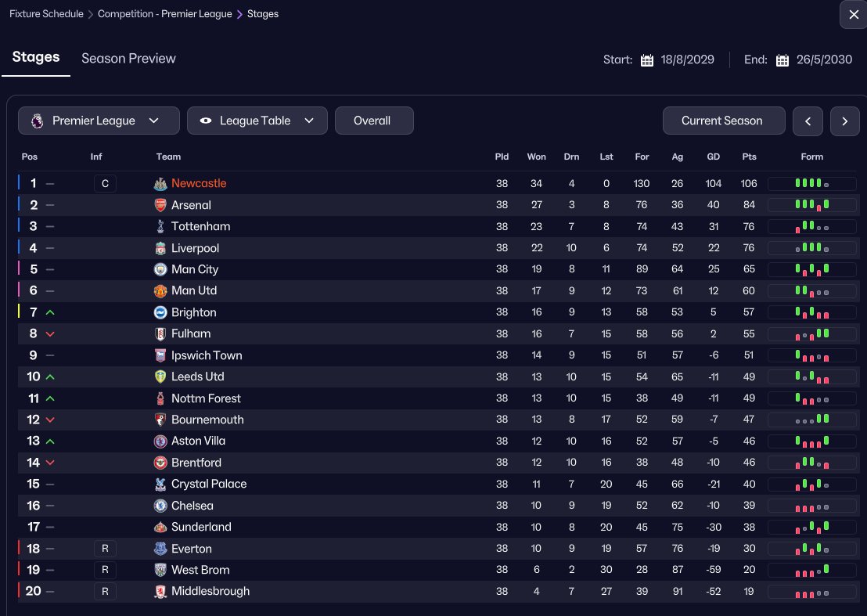The image size is (867, 616).
Task: Click the Brighton club crest icon
Action: coord(160,312)
